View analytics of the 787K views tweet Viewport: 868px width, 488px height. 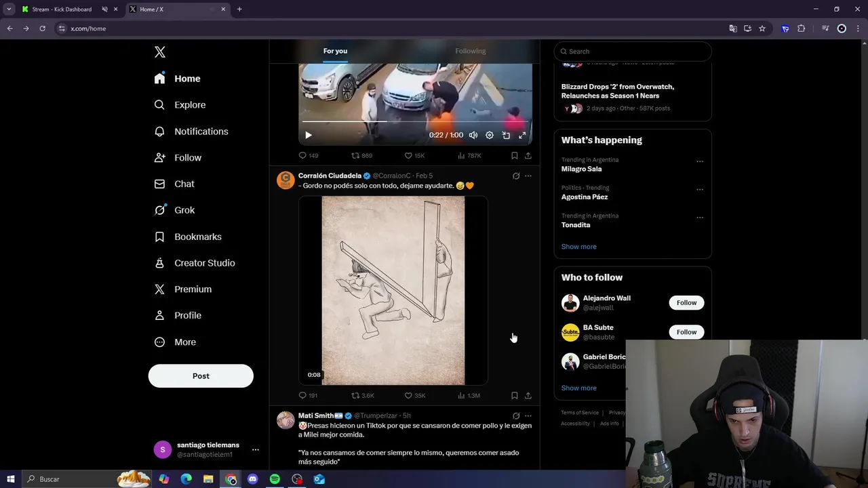pyautogui.click(x=469, y=156)
